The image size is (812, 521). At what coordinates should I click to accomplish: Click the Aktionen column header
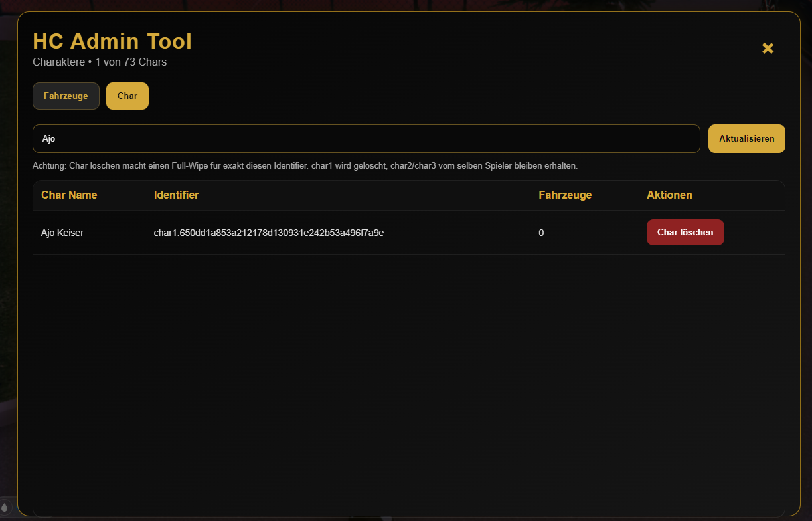669,195
